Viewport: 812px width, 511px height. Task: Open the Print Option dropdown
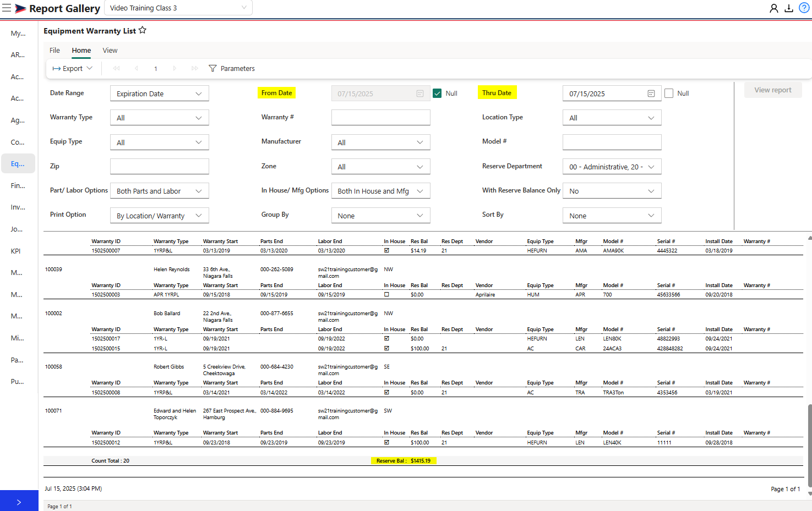pyautogui.click(x=160, y=216)
